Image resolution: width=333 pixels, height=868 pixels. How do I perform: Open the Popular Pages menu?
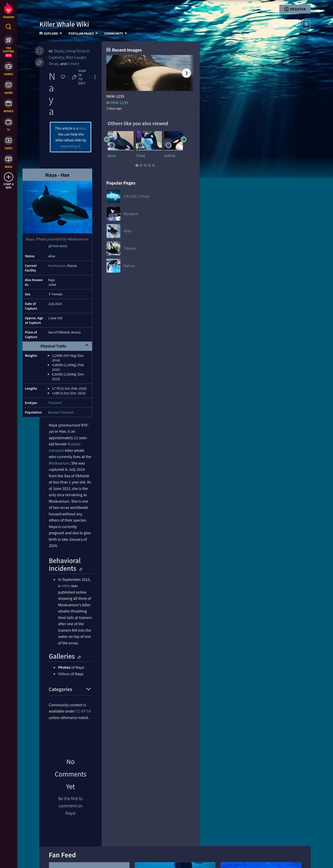(x=83, y=33)
